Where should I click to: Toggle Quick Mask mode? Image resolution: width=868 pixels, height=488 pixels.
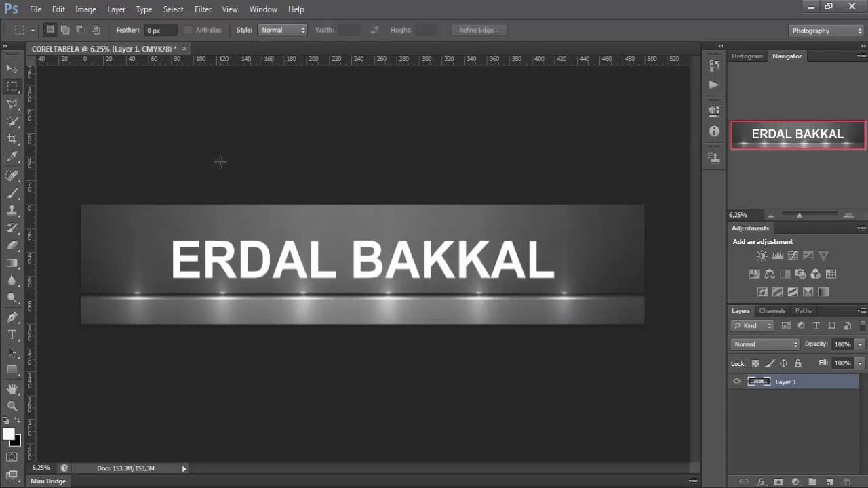coord(12,457)
